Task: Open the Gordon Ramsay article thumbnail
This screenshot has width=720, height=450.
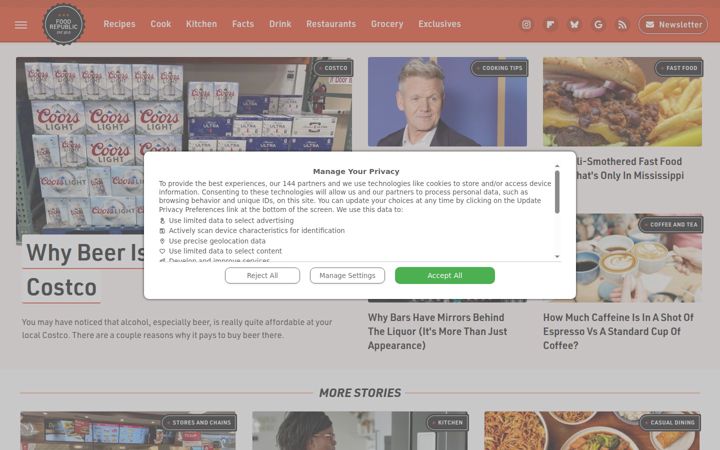Action: 447,101
